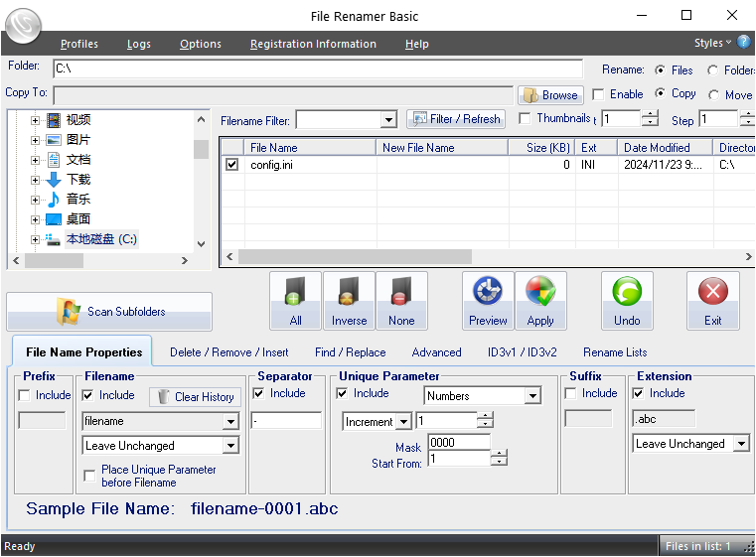Open Filename Leave Unchanged case dropdown
The width and height of the screenshot is (756, 557).
[230, 446]
